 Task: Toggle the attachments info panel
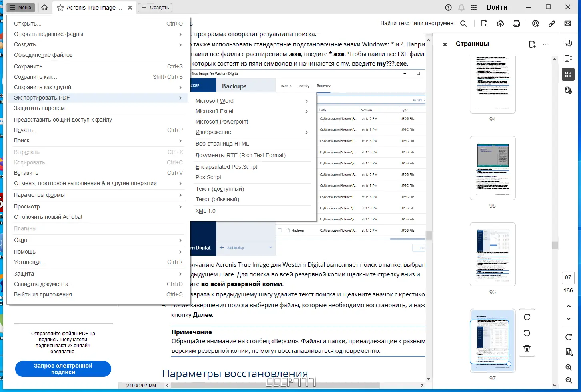pos(568,90)
